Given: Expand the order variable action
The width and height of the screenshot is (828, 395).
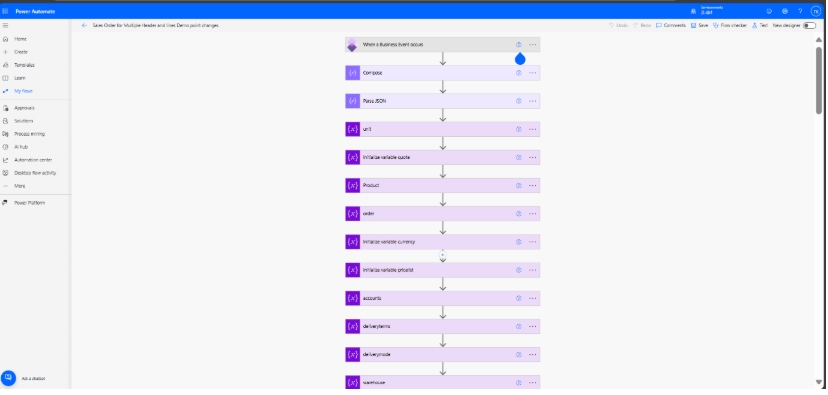Looking at the screenshot, I should 443,214.
